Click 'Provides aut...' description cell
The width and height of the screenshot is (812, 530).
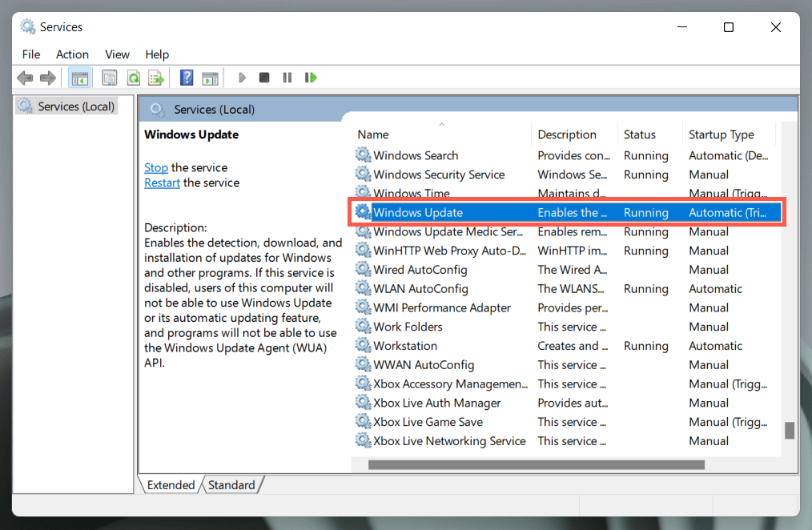pyautogui.click(x=573, y=403)
